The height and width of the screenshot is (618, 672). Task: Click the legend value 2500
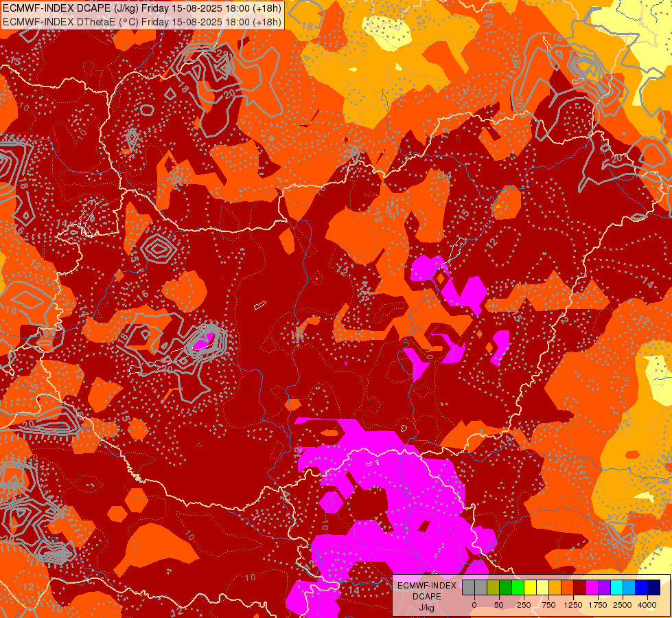(623, 605)
